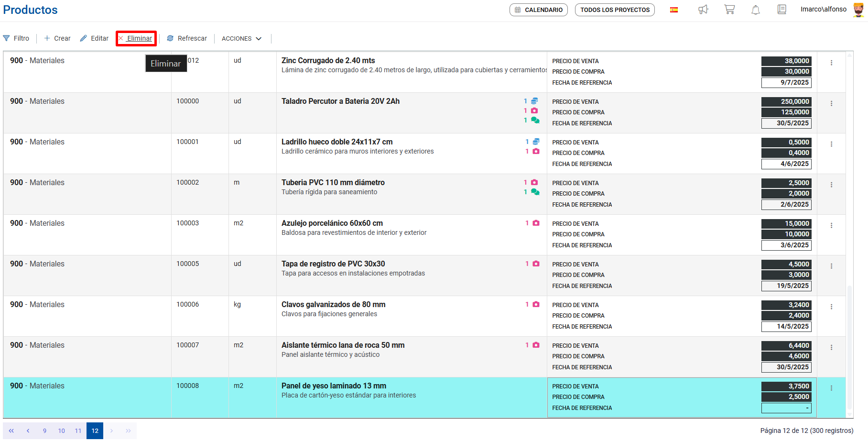This screenshot has width=868, height=442.
Task: Click camera icon on Azulejo porcelánico row
Action: tap(536, 223)
